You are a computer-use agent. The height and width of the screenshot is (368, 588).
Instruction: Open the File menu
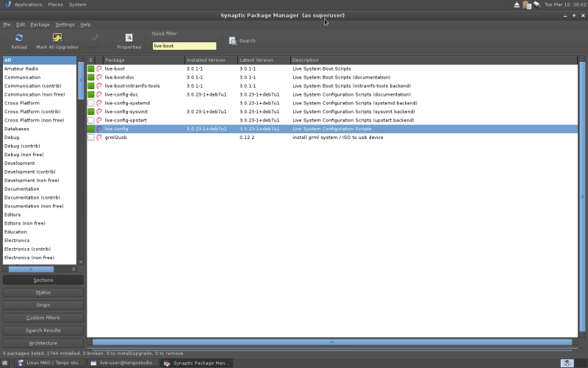[7, 24]
